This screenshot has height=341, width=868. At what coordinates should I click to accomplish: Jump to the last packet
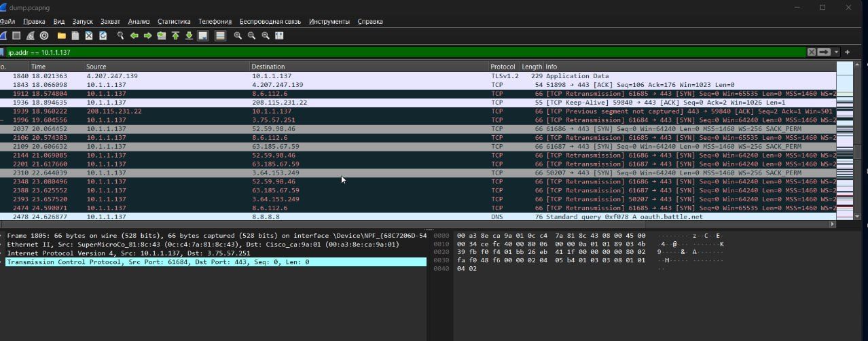[189, 35]
